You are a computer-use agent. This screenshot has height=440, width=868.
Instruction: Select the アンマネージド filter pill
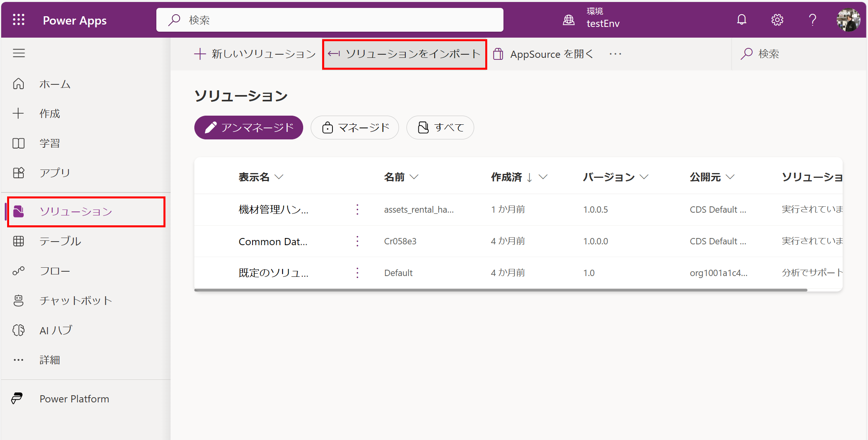pyautogui.click(x=249, y=128)
